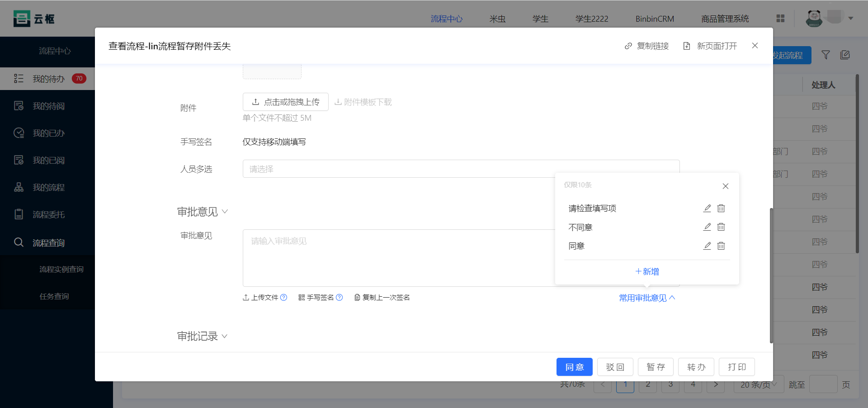Select 同意 comment in popup list
Screen dimensions: 868x408
pyautogui.click(x=576, y=246)
